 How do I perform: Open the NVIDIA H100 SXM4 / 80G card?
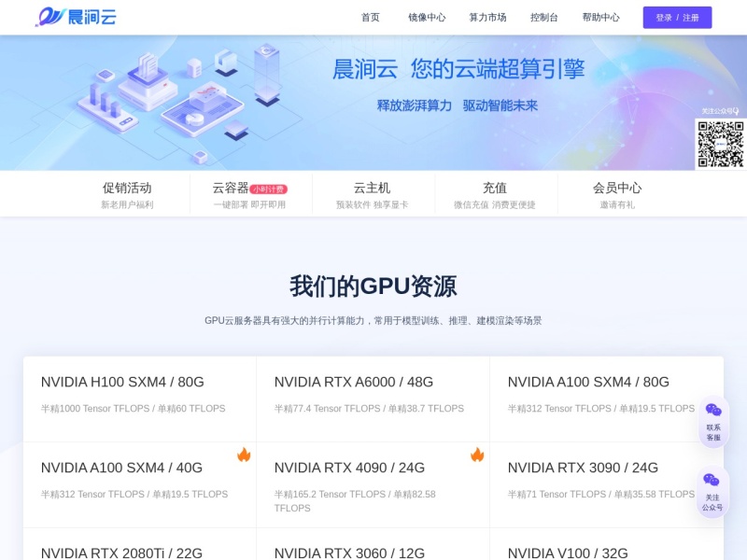[x=139, y=399]
